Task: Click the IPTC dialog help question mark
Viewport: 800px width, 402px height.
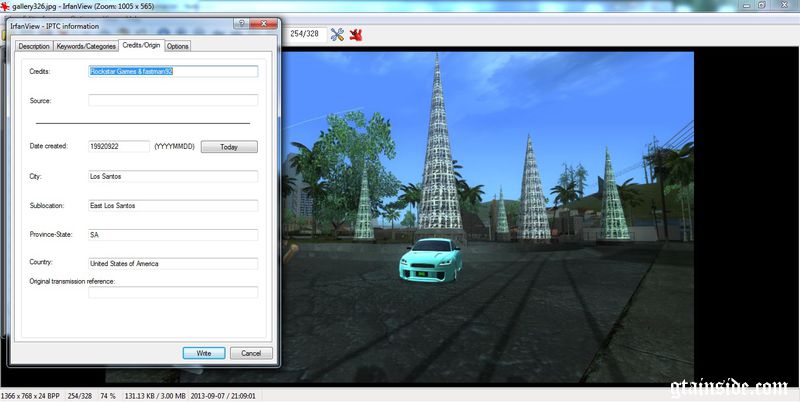Action: [x=241, y=23]
